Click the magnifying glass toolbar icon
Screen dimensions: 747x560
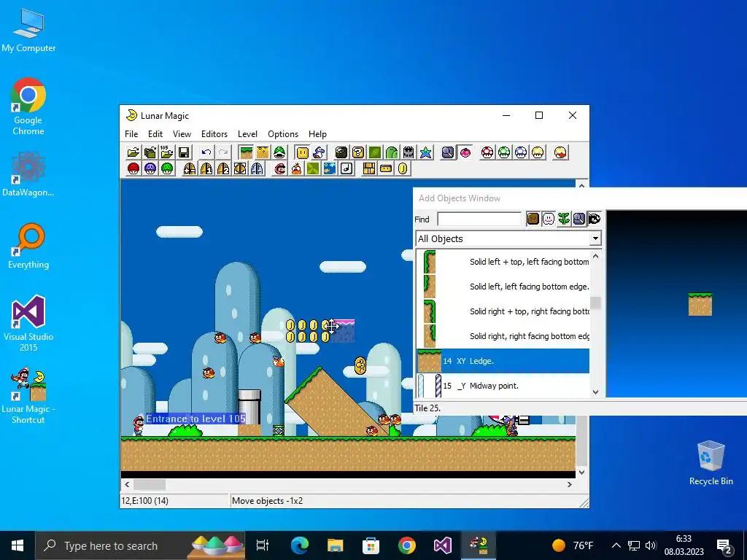[x=449, y=152]
